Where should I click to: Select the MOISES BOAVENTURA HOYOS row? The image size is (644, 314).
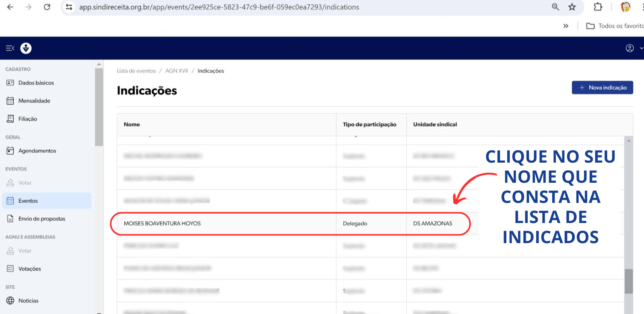click(162, 223)
